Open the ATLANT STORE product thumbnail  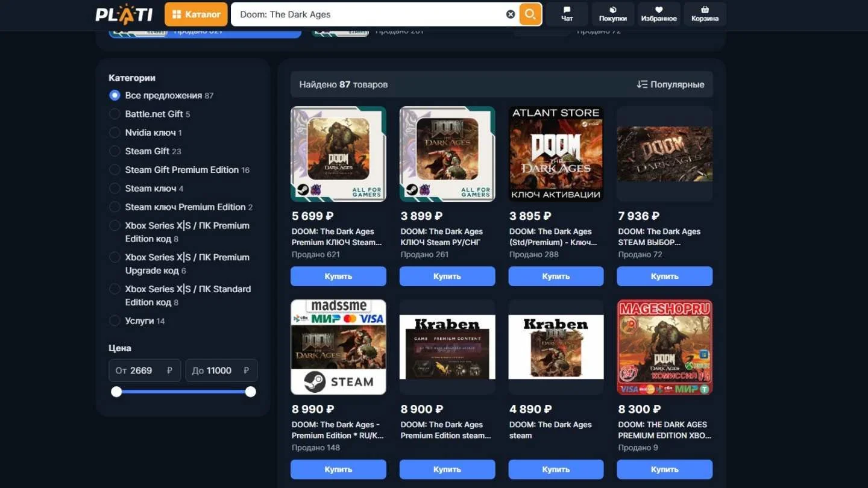coord(556,154)
